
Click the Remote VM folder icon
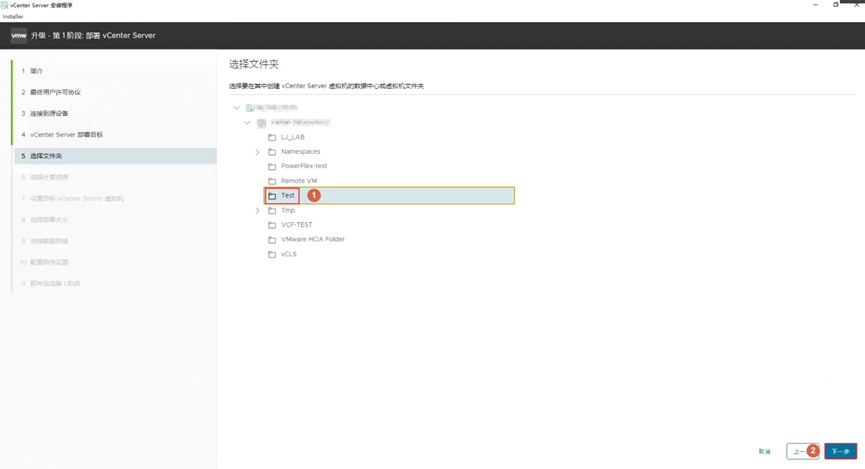272,181
